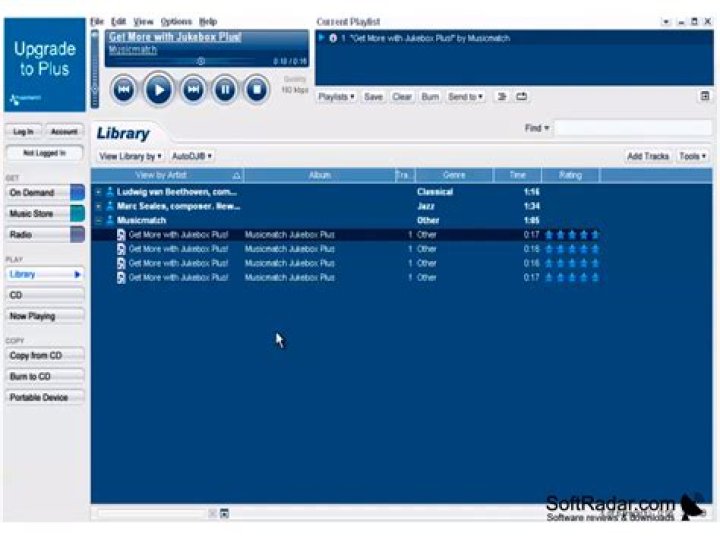Click the Time column header
The width and height of the screenshot is (720, 539).
point(518,175)
